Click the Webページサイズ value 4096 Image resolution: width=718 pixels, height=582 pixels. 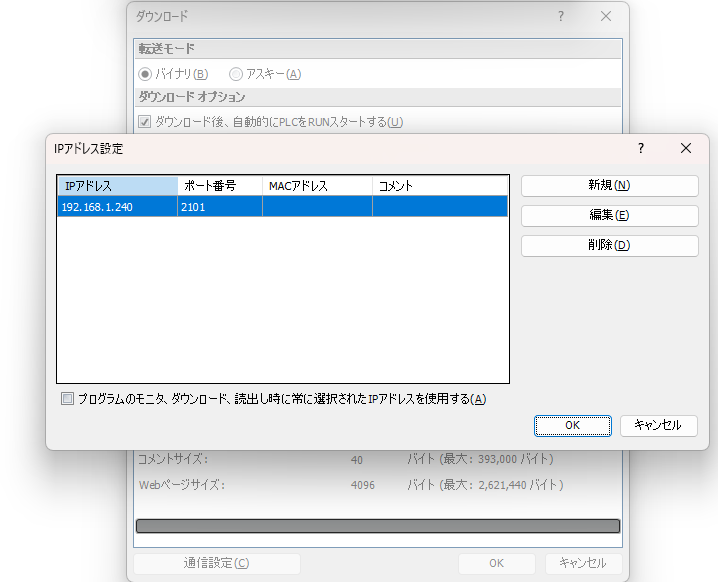pyautogui.click(x=363, y=485)
